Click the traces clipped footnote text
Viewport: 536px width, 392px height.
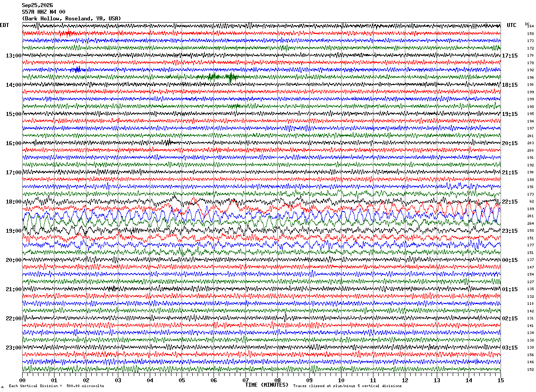tap(347, 386)
